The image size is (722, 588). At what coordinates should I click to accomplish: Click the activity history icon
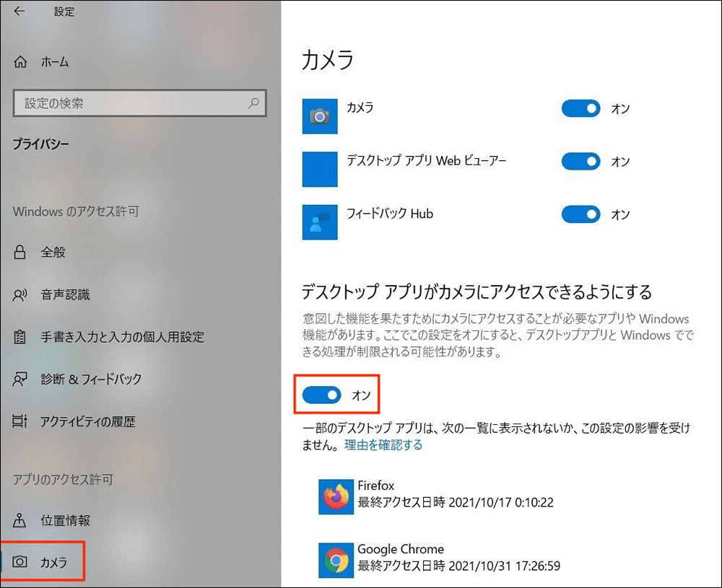tap(19, 421)
